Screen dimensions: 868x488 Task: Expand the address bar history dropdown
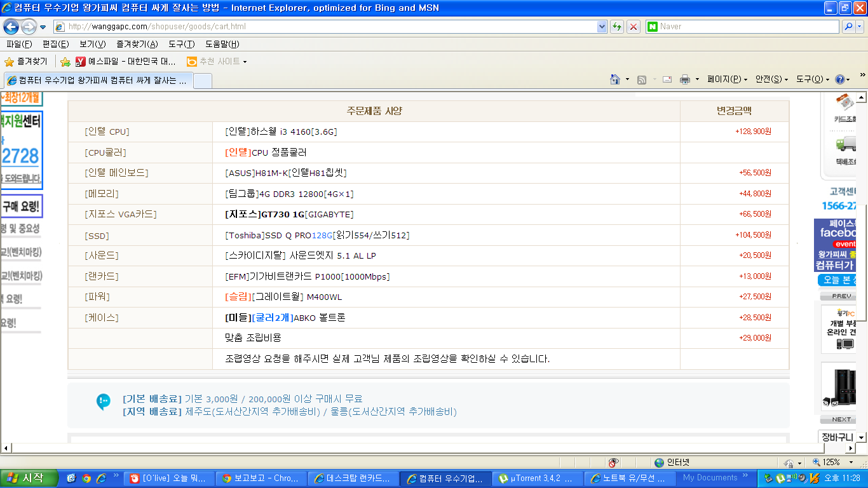pos(602,27)
